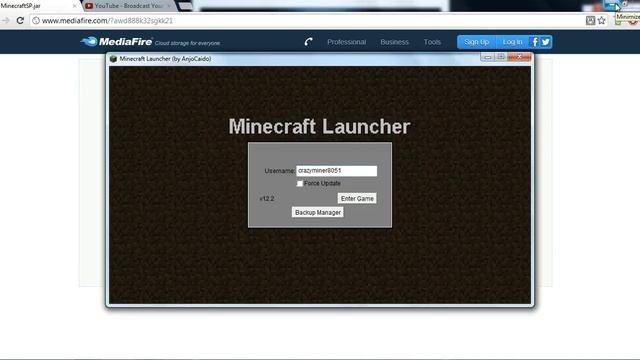This screenshot has height=360, width=640.
Task: Click the green extension icon in browser toolbar
Action: (x=618, y=22)
